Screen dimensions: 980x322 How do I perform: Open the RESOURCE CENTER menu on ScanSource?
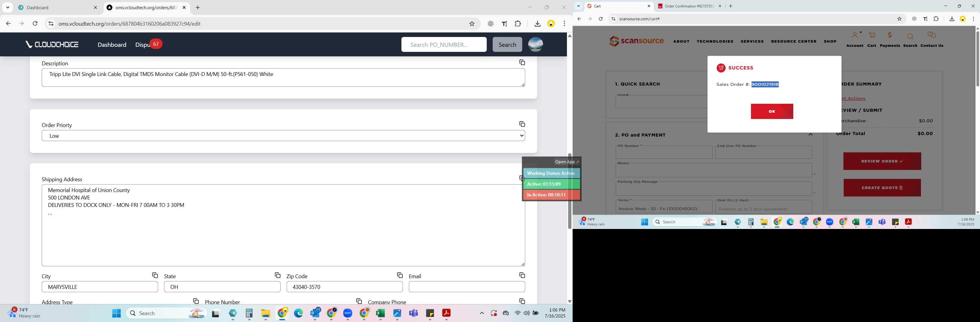point(794,41)
